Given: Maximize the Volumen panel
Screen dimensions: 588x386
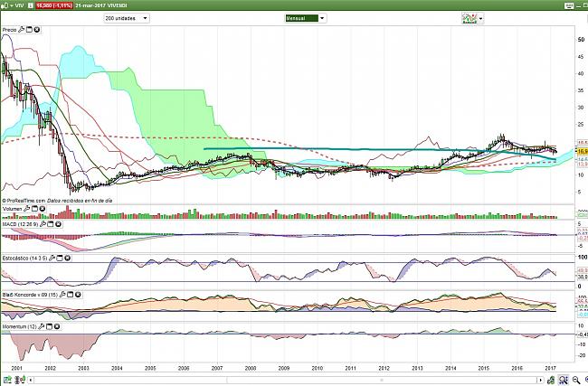Looking at the screenshot, I should point(35,208).
